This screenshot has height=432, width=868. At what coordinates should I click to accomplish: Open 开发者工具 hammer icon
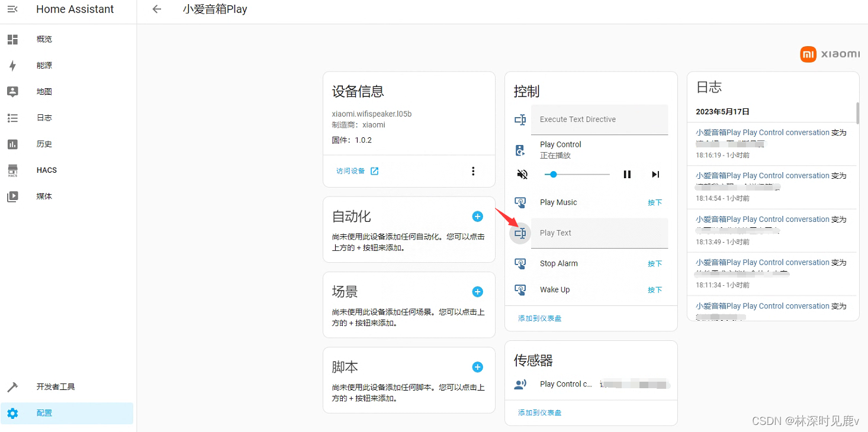point(12,387)
